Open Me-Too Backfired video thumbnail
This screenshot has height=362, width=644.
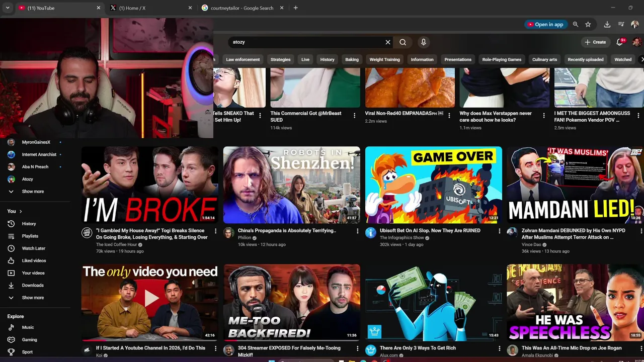[x=292, y=302]
